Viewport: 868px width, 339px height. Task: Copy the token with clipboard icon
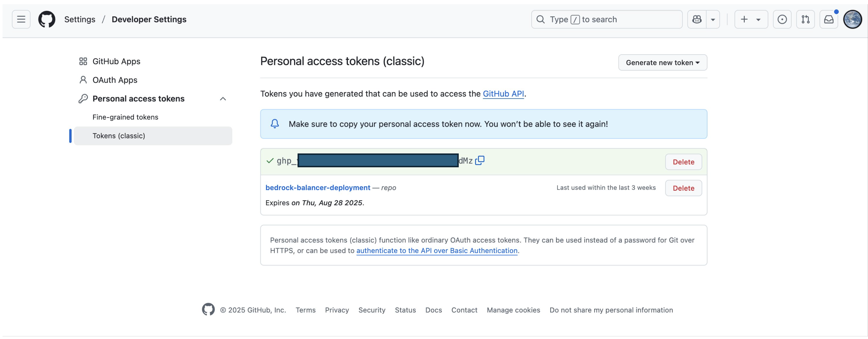point(480,160)
